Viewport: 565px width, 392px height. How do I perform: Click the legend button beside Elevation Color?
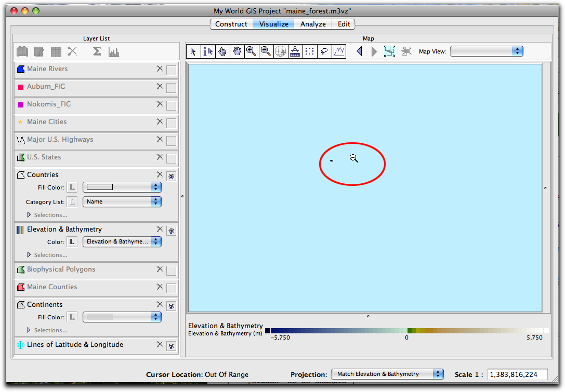point(73,241)
